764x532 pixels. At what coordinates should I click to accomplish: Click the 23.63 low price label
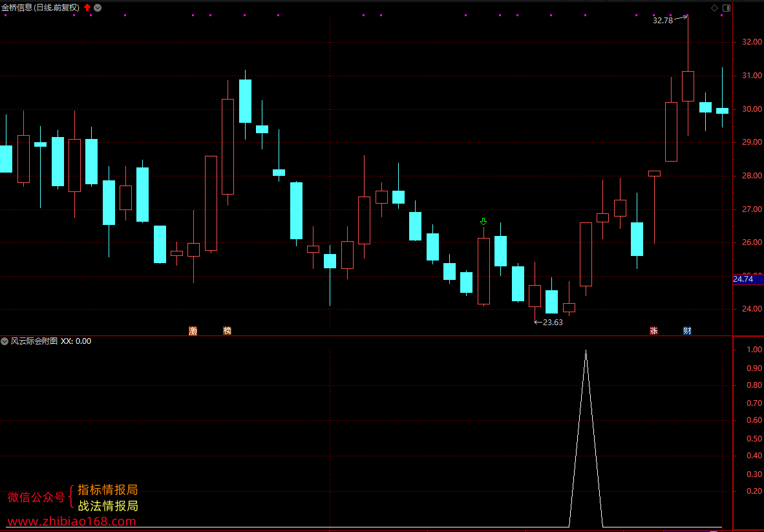(x=553, y=322)
